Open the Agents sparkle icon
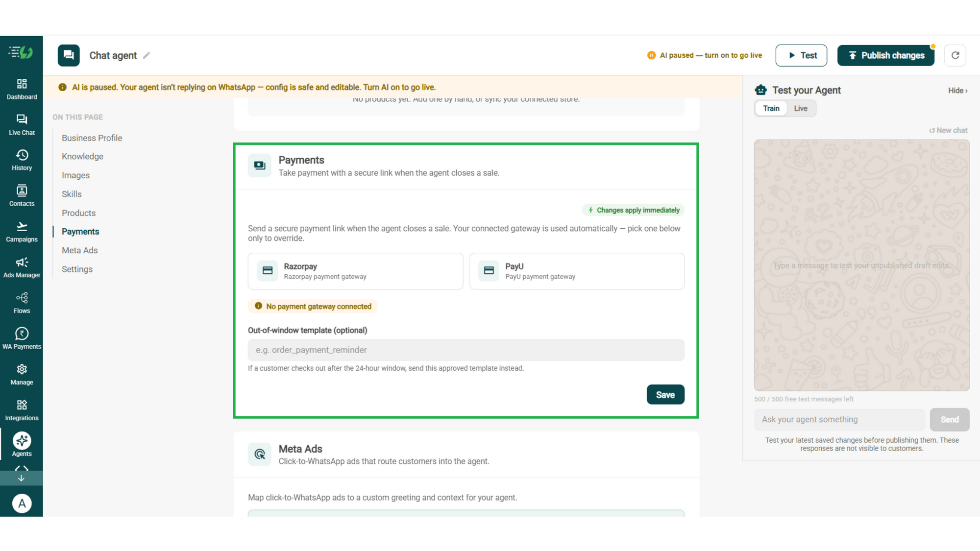Screen dimensions: 980x551 click(22, 441)
